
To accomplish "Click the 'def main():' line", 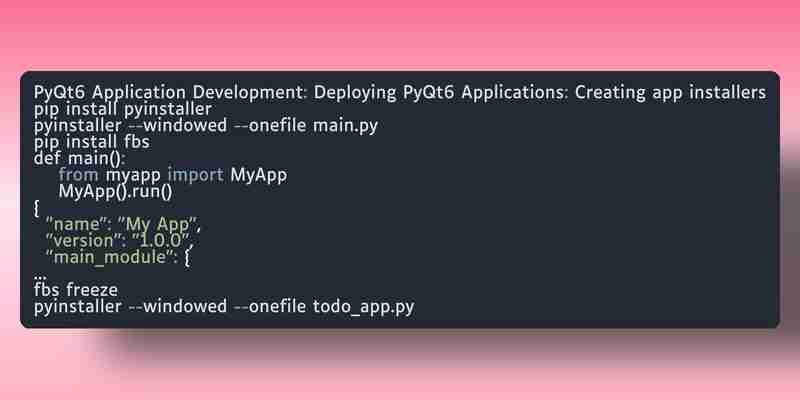I will 79,158.
